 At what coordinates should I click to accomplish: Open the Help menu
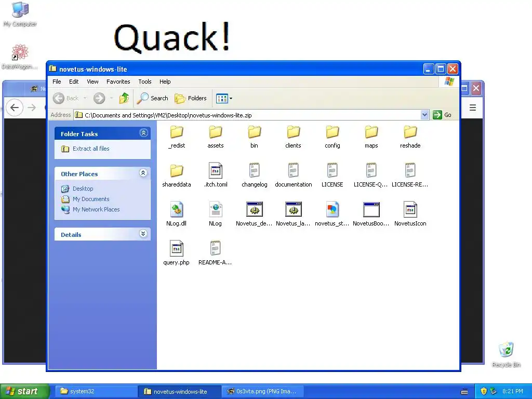(x=165, y=82)
